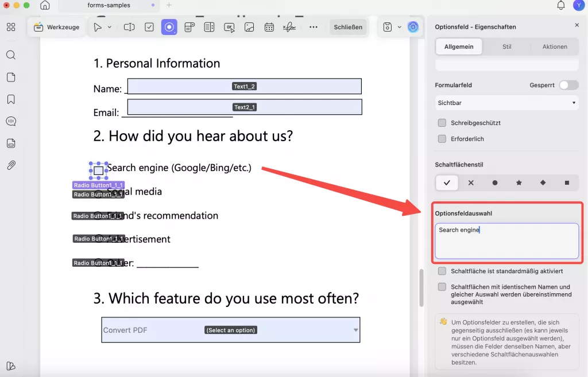Click '3. Which feature do you use most often?'
This screenshot has height=377, width=588.
(x=226, y=299)
